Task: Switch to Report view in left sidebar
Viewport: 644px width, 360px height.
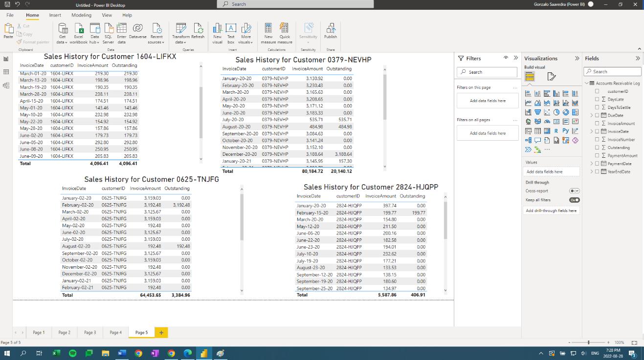Action: pyautogui.click(x=6, y=59)
